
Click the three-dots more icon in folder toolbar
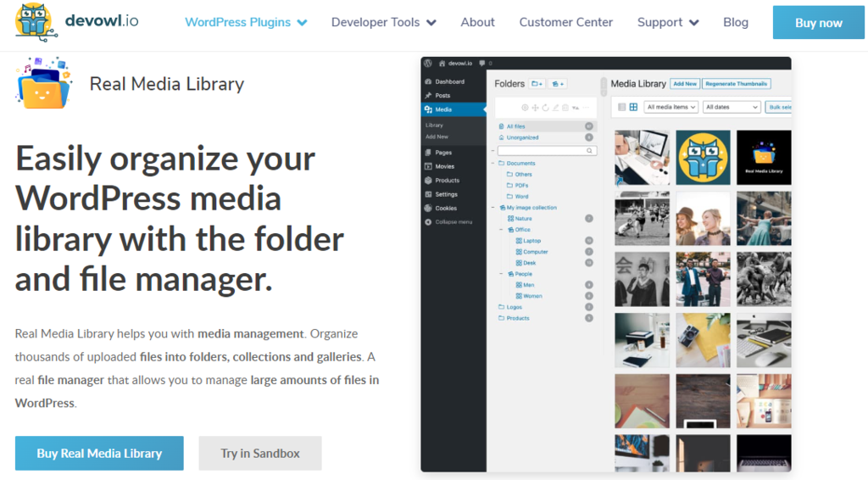[586, 108]
